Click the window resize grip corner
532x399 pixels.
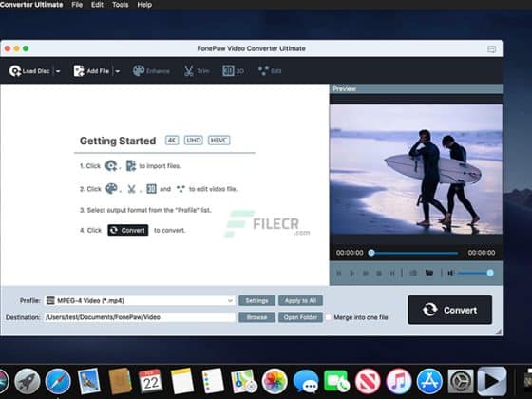[499, 332]
